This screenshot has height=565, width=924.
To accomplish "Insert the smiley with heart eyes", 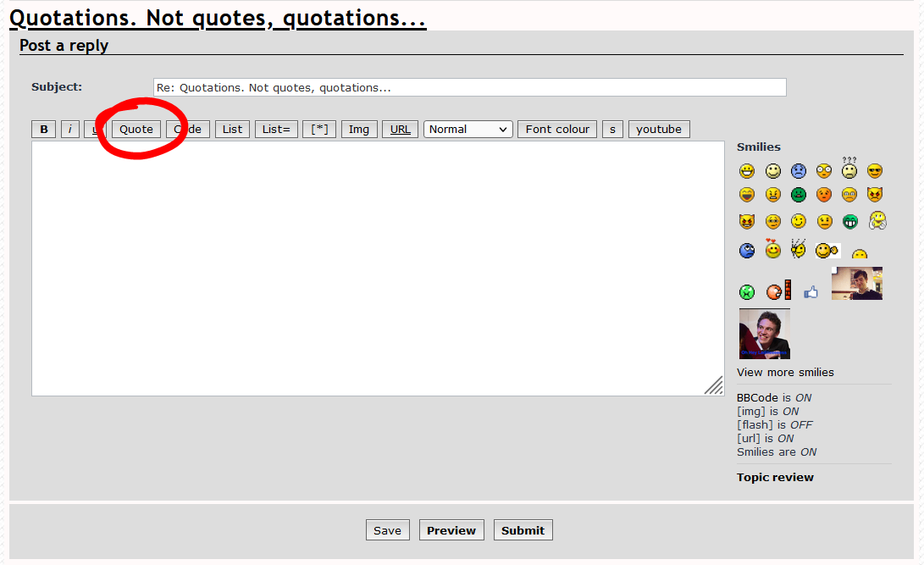I will 772,249.
